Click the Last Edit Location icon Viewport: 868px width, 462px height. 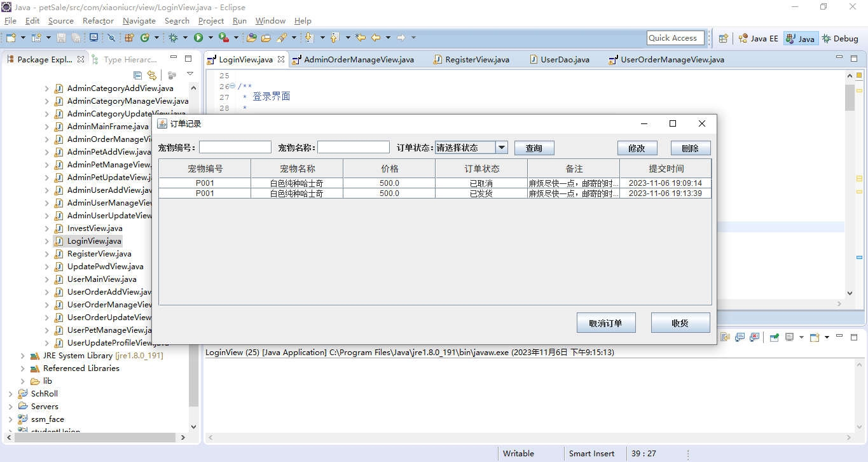click(361, 38)
